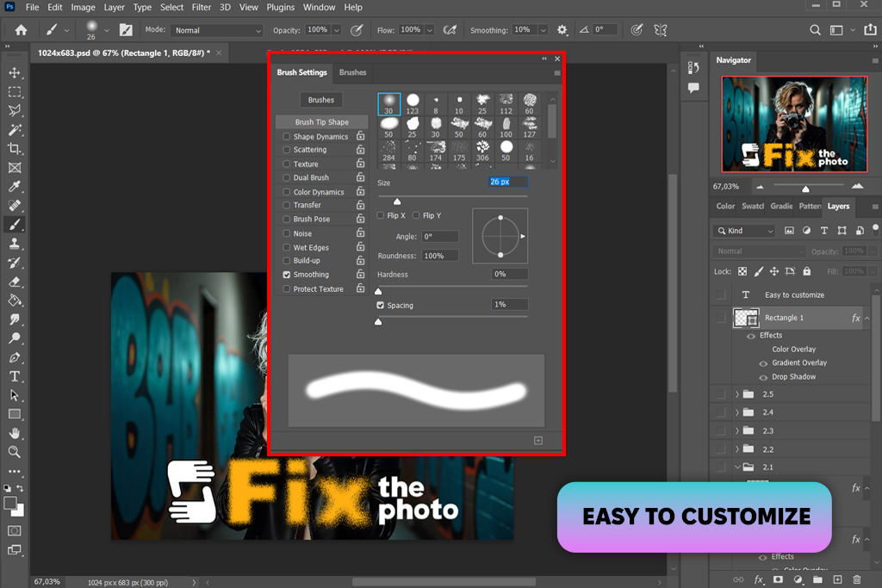Enable the Shape Dynamics checkbox
882x588 pixels.
point(286,137)
